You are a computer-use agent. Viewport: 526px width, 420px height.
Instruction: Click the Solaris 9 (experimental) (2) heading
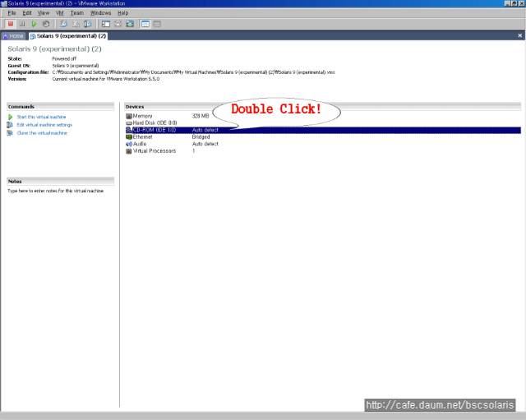point(54,49)
